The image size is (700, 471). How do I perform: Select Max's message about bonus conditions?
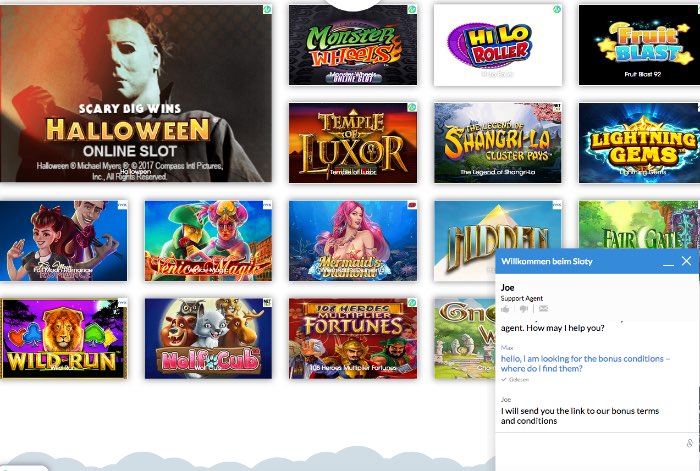point(585,363)
